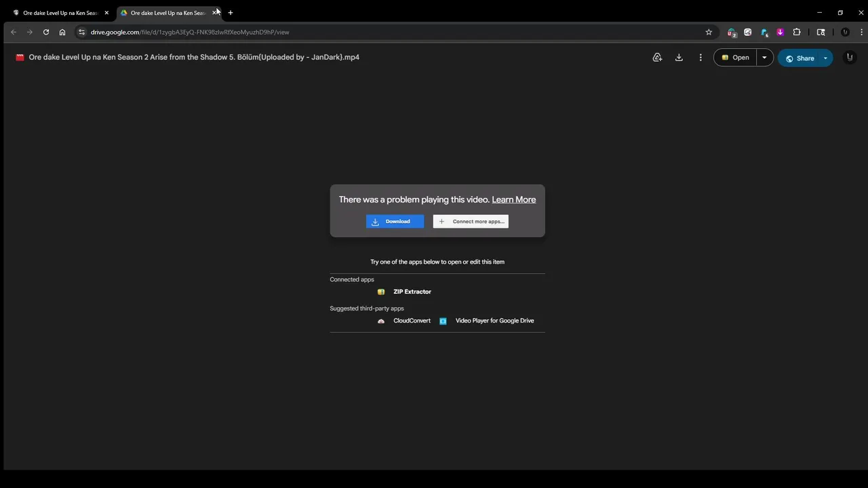Image resolution: width=868 pixels, height=488 pixels.
Task: Click the CloudConvert app icon
Action: [381, 321]
